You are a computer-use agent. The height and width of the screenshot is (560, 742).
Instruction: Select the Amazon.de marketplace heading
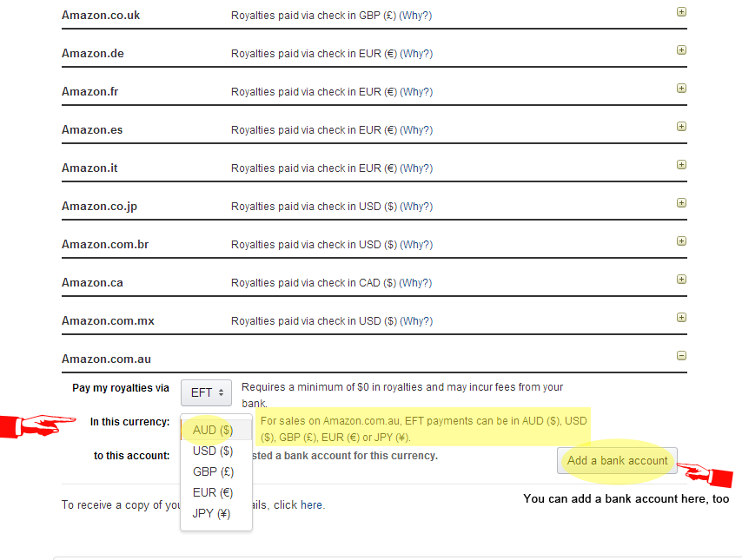(x=93, y=54)
